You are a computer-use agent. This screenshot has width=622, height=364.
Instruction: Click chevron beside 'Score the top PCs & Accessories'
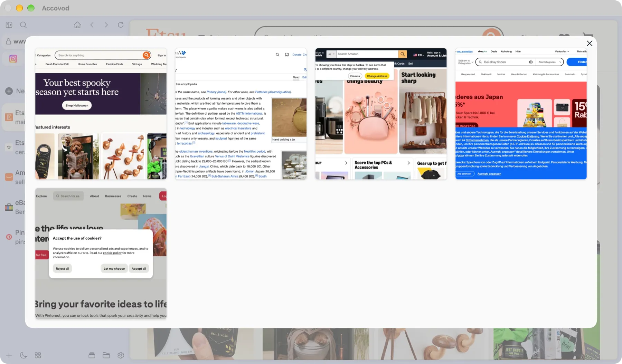click(408, 163)
